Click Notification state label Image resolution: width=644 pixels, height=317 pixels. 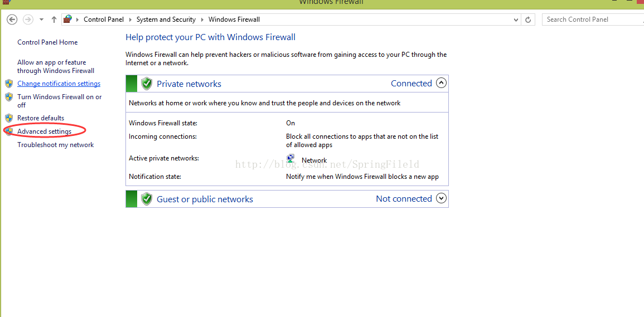155,177
